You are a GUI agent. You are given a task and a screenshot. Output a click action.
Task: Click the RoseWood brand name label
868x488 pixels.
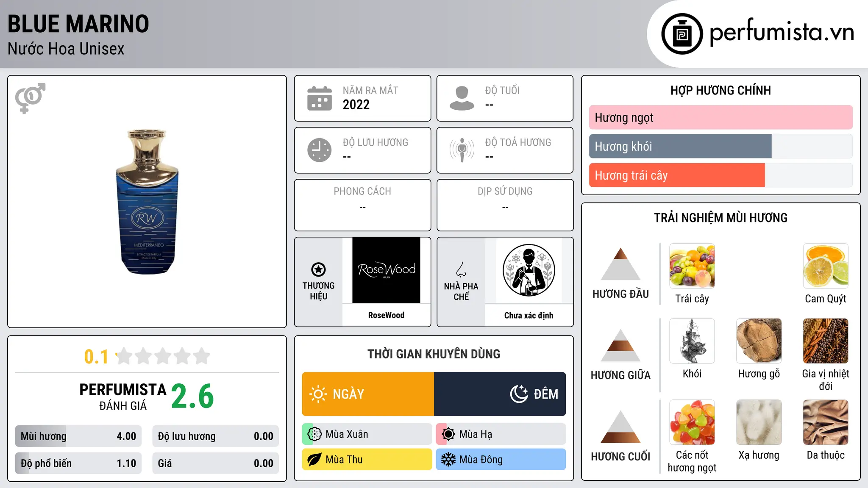coord(386,315)
